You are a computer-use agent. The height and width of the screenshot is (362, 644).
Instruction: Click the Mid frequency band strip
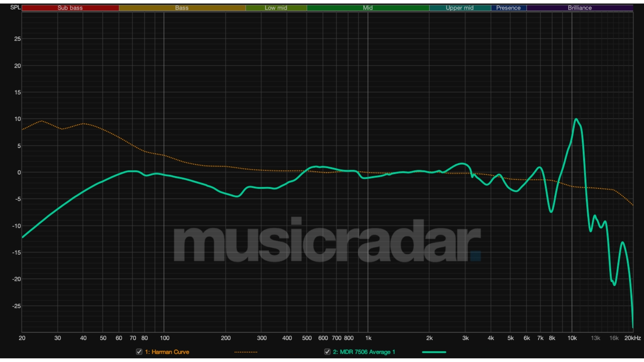[367, 7]
